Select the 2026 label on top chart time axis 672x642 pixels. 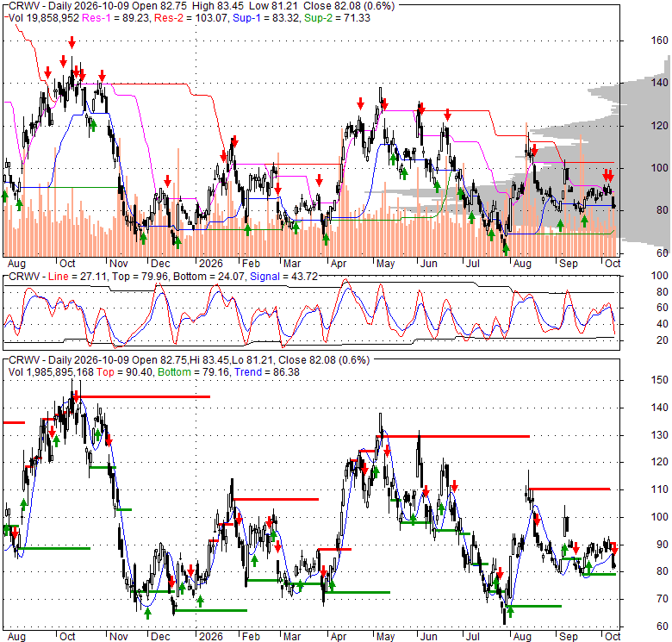click(211, 264)
